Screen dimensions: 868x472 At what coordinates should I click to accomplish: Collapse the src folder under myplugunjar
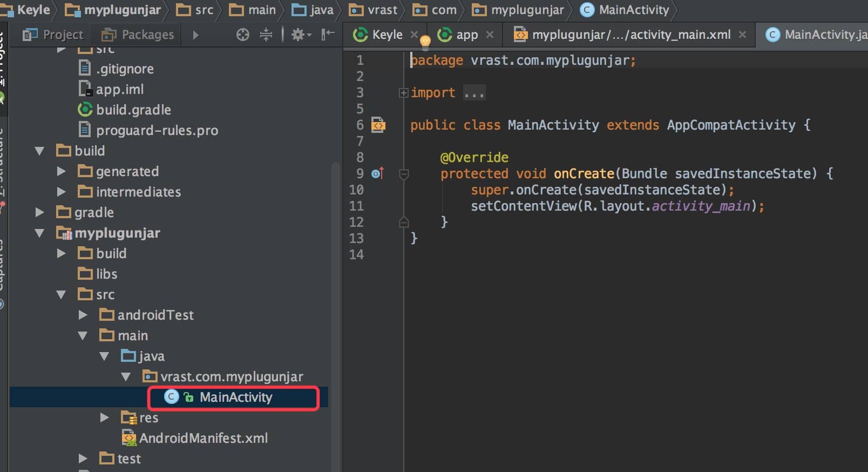[x=61, y=294]
